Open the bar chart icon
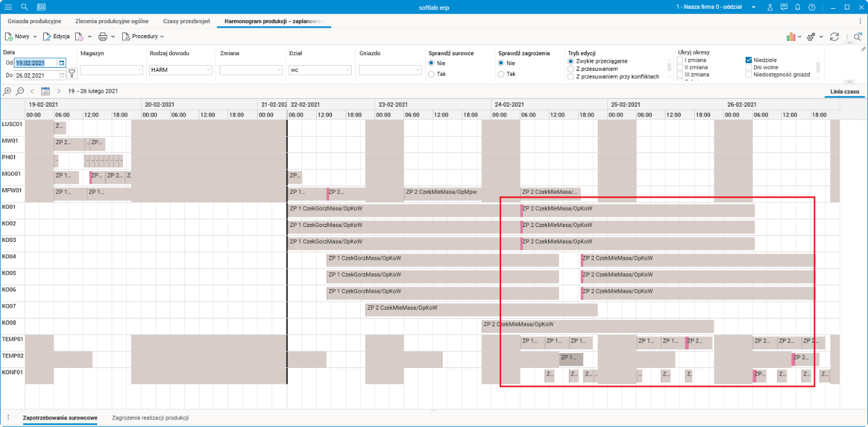 click(791, 36)
